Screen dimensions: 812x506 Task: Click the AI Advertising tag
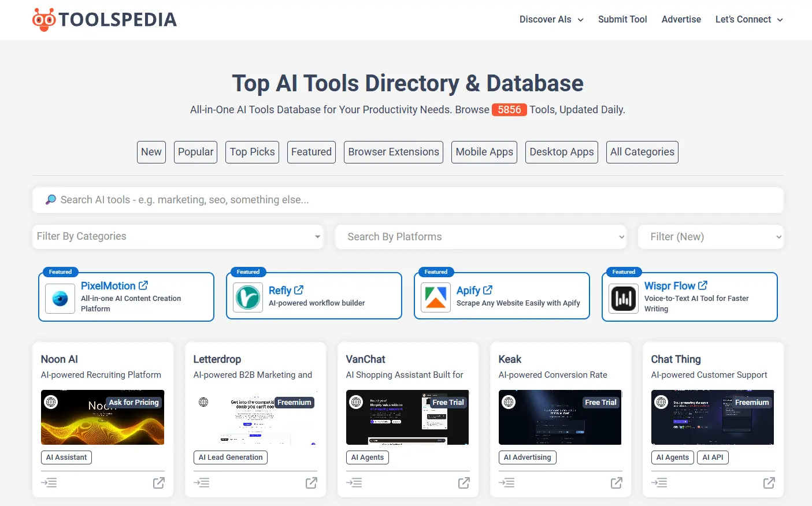528,457
